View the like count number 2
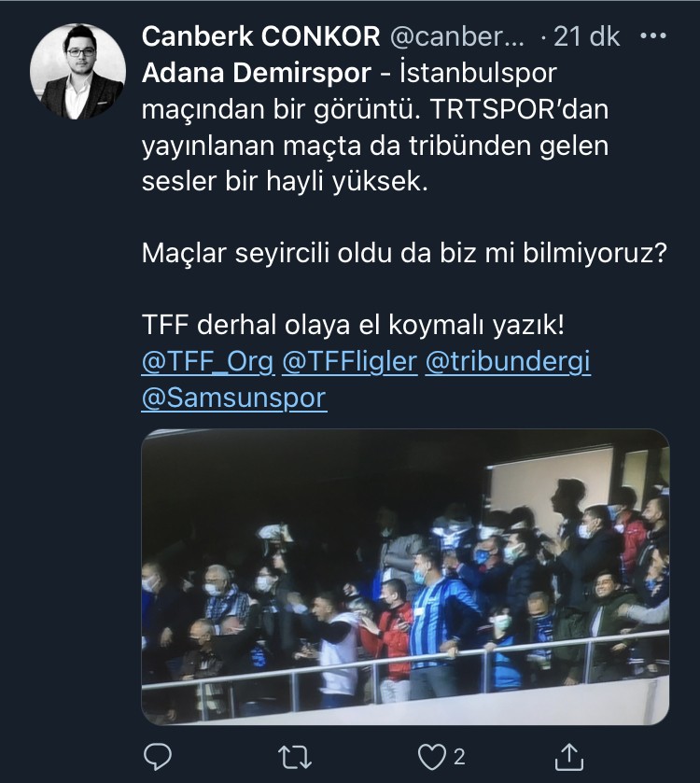This screenshot has height=783, width=700. (x=459, y=758)
